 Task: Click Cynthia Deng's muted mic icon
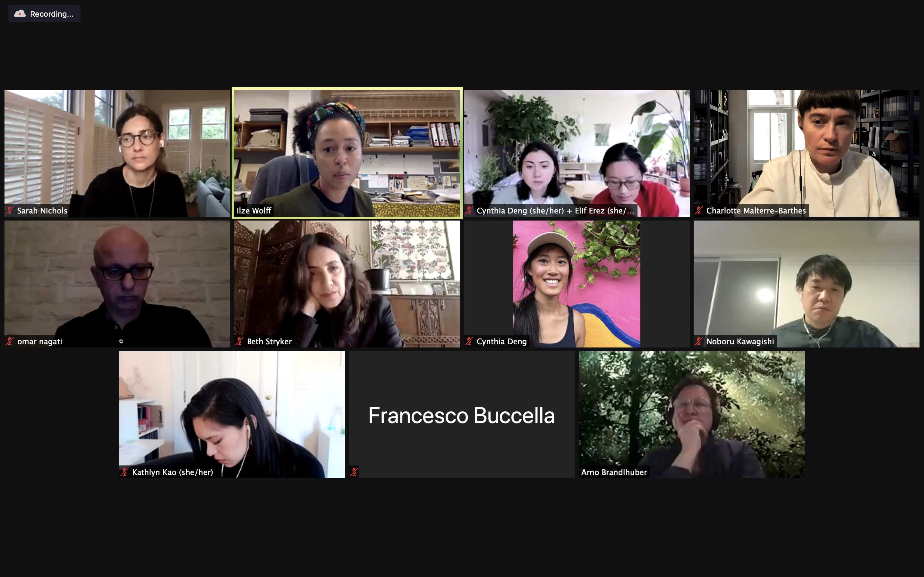(x=469, y=341)
